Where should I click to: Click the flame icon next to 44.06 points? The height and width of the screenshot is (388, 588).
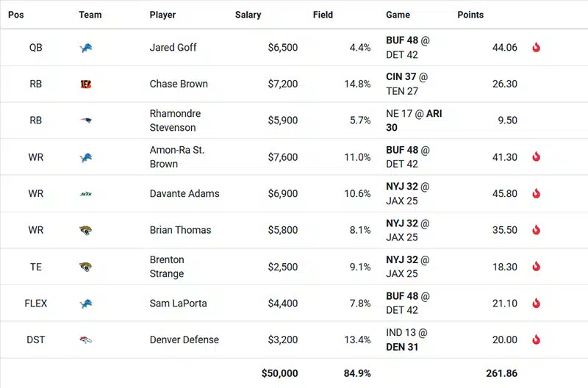536,48
